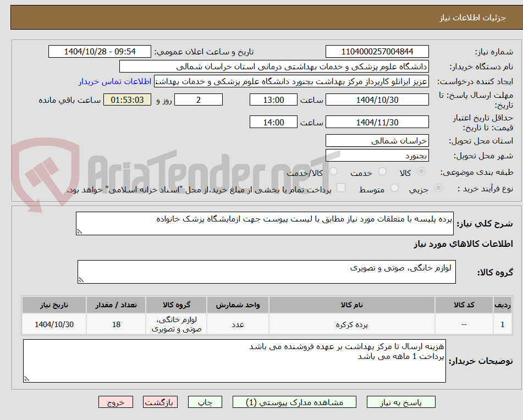Click the item name cell پرده کرکره
The width and height of the screenshot is (523, 420).
click(x=351, y=324)
